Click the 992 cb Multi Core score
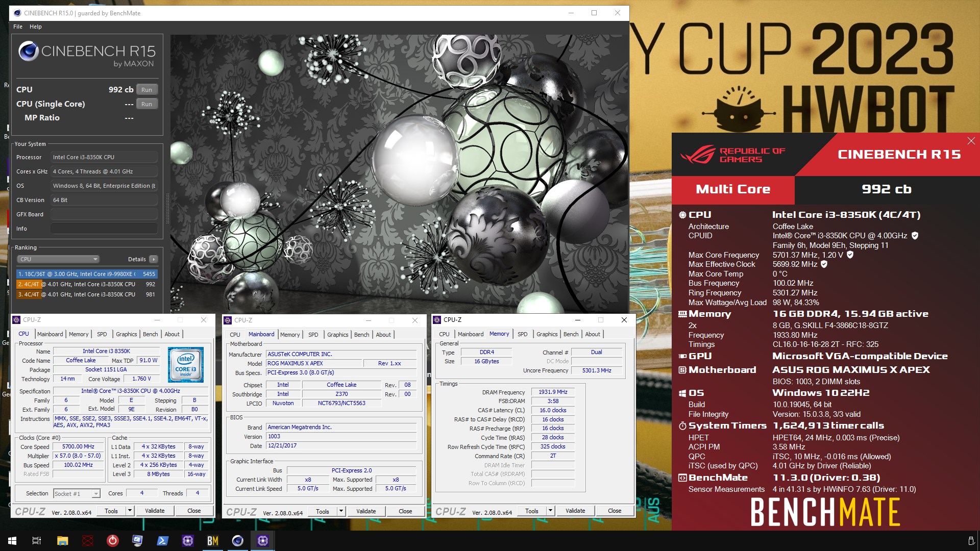 click(887, 189)
